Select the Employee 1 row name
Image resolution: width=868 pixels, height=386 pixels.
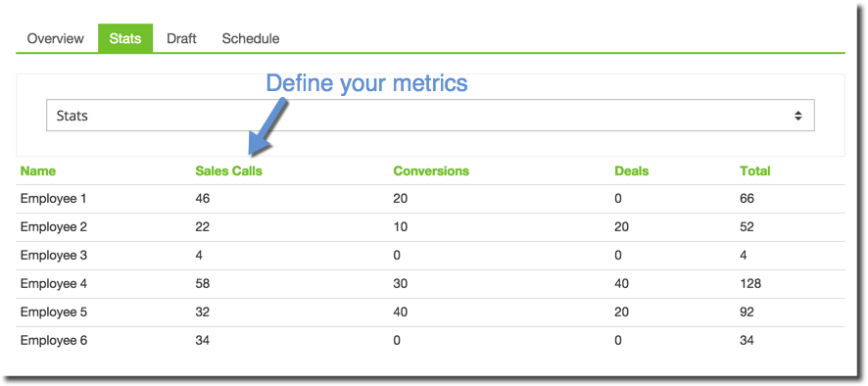click(54, 198)
